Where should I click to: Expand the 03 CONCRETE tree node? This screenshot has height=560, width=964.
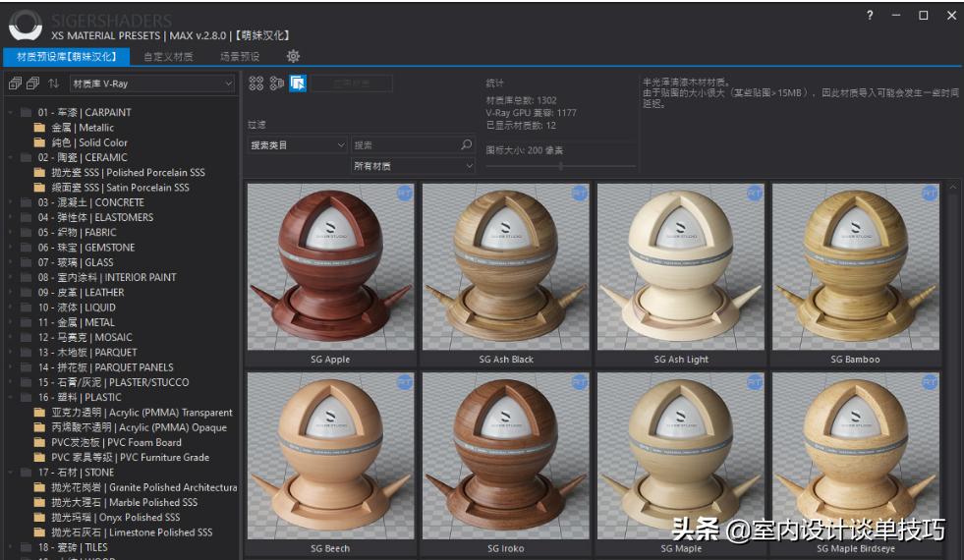(x=11, y=202)
